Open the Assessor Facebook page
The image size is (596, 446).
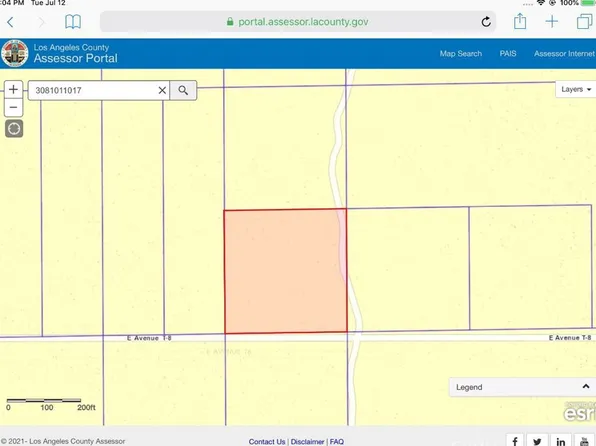coord(515,440)
